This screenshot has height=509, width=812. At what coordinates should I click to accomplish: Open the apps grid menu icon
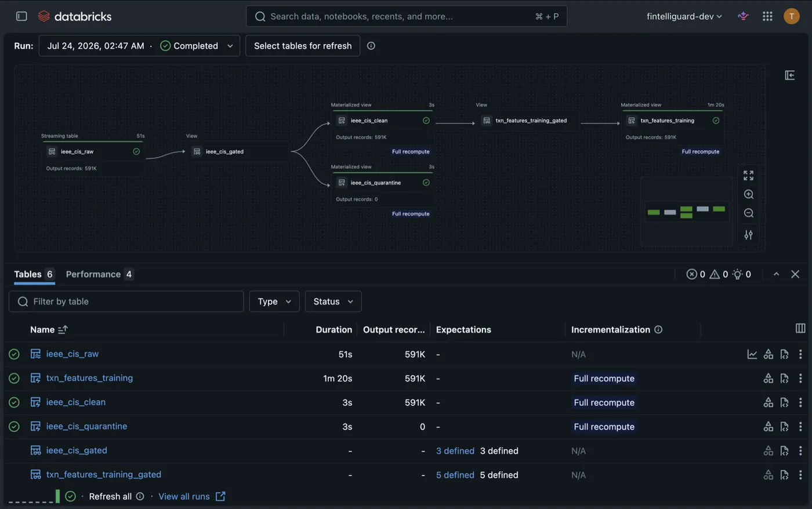(767, 16)
